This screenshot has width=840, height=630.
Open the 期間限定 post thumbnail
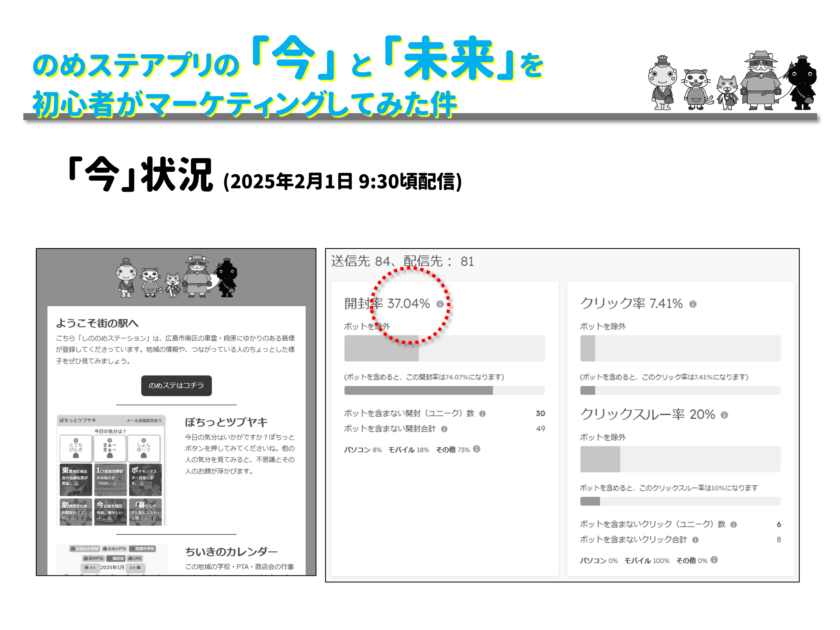click(76, 512)
